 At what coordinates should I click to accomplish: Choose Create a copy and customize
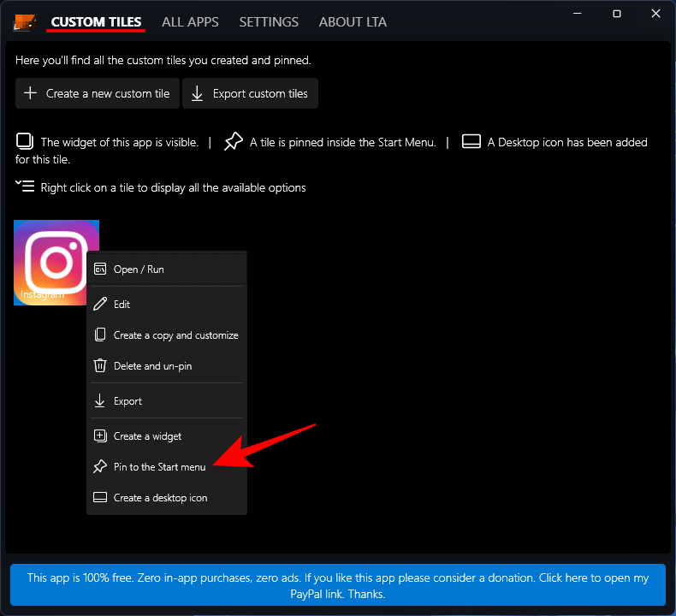[x=175, y=335]
